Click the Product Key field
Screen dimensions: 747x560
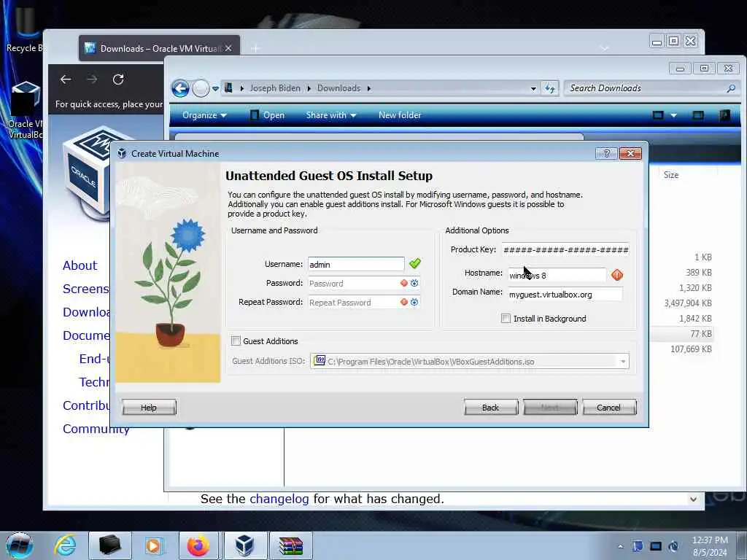tap(565, 249)
